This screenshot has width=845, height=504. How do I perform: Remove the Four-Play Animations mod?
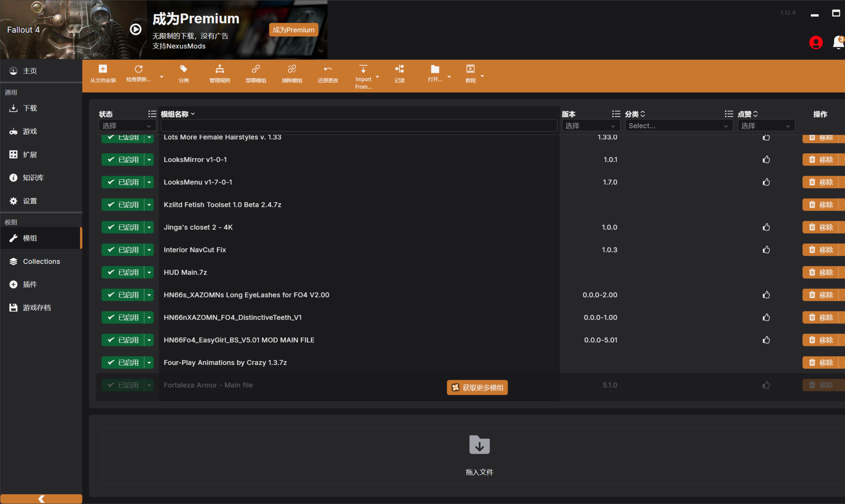click(821, 362)
